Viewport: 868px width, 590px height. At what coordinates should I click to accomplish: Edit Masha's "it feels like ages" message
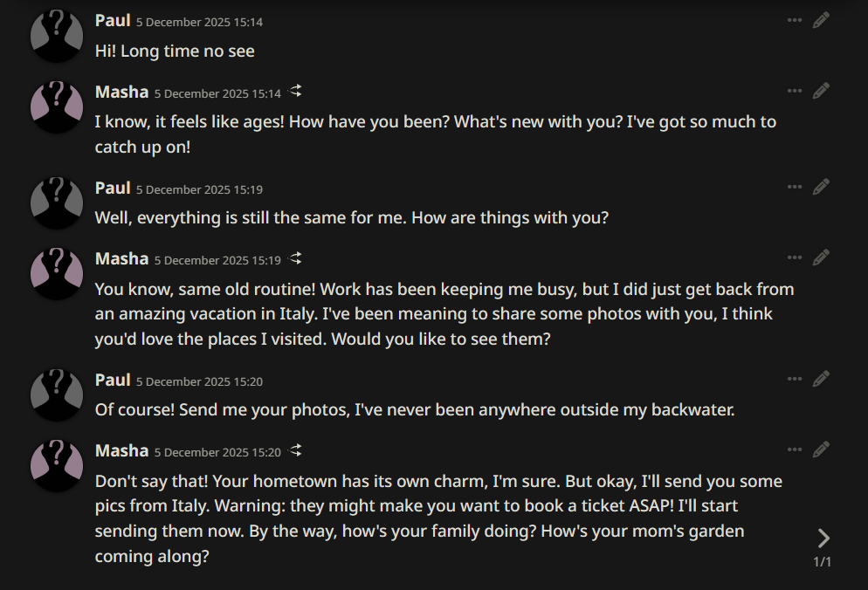pyautogui.click(x=821, y=91)
